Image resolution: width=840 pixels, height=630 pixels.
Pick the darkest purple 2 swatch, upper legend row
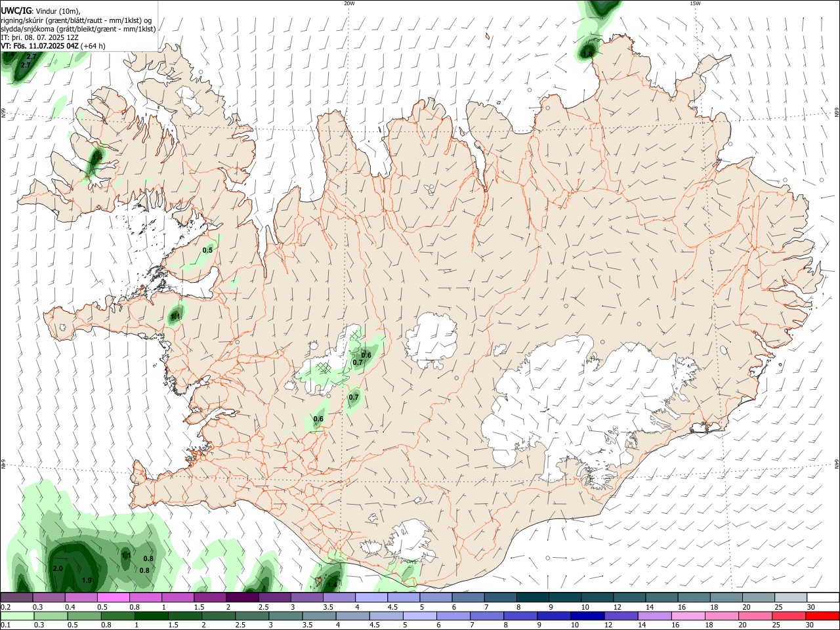click(x=241, y=598)
